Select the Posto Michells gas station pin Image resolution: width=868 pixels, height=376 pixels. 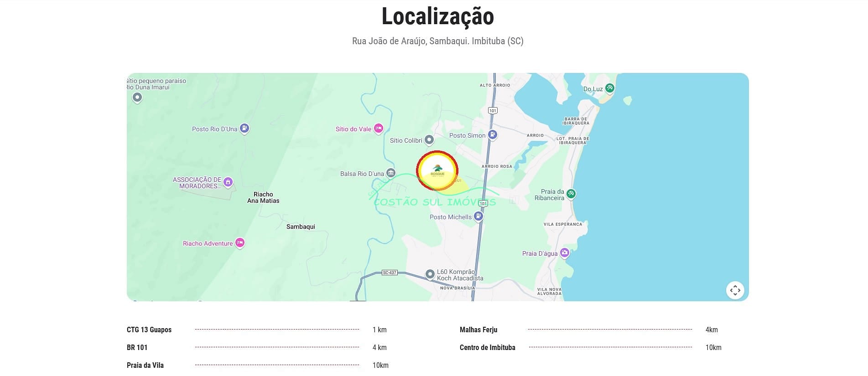pos(478,216)
